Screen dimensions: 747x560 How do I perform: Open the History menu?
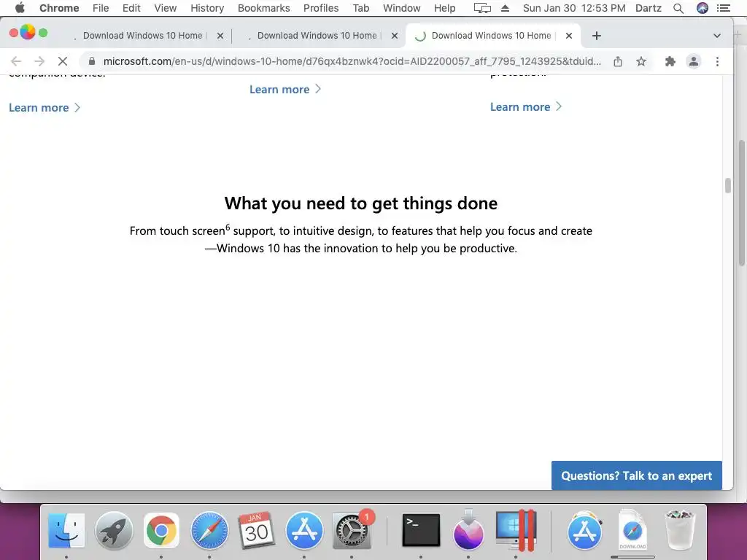point(207,8)
